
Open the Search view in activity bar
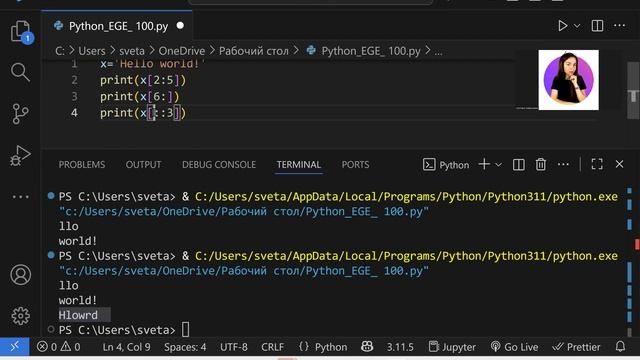tap(20, 72)
